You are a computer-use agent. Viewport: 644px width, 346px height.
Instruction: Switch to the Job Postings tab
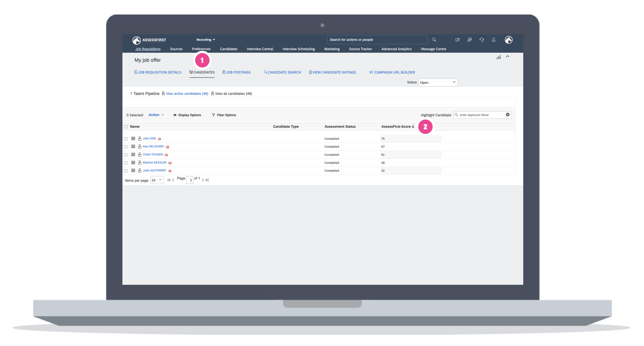(x=236, y=72)
